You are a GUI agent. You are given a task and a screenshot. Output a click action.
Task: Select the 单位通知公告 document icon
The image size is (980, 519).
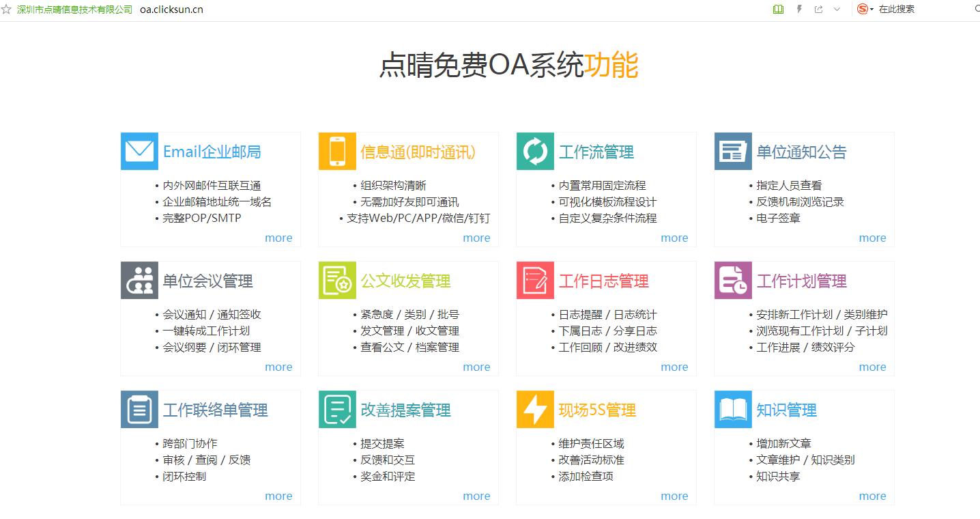732,151
